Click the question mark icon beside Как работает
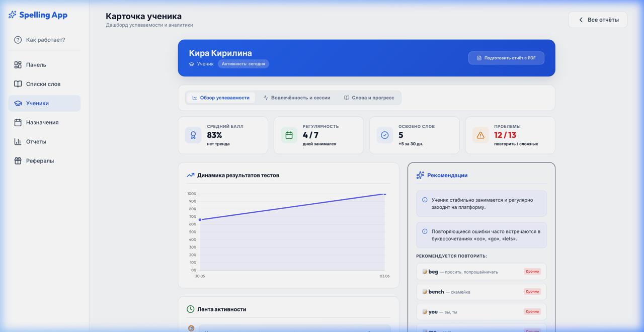The height and width of the screenshot is (332, 644). (18, 40)
